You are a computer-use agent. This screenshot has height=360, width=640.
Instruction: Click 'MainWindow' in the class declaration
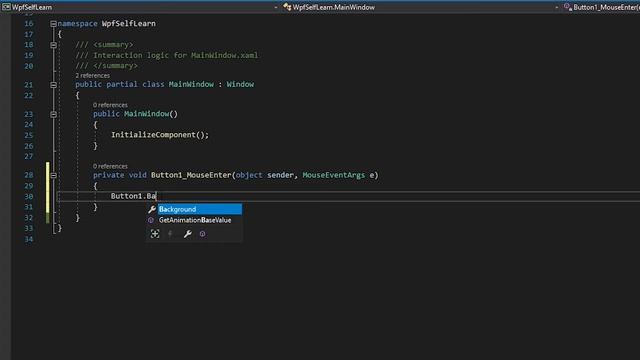191,84
